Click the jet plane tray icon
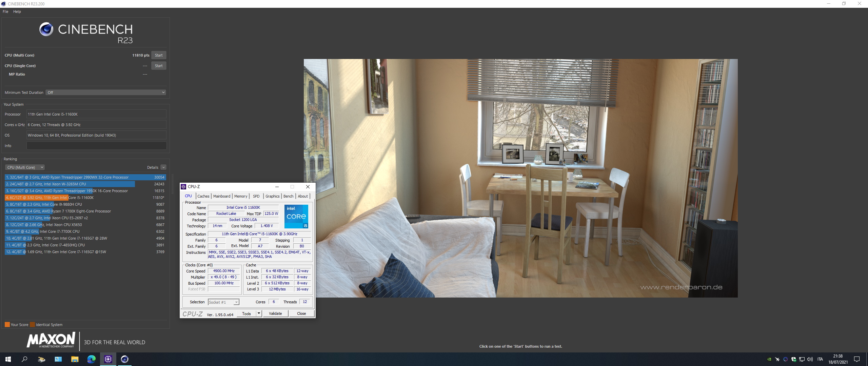 [x=777, y=359]
